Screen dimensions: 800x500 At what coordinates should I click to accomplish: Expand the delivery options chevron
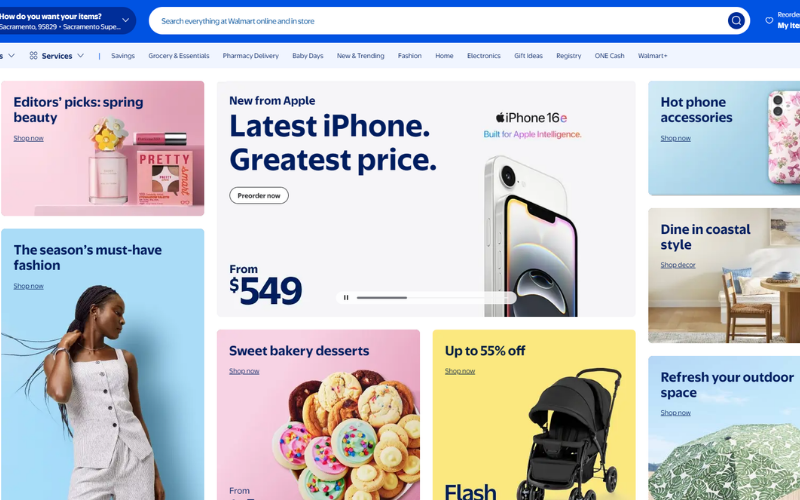126,20
